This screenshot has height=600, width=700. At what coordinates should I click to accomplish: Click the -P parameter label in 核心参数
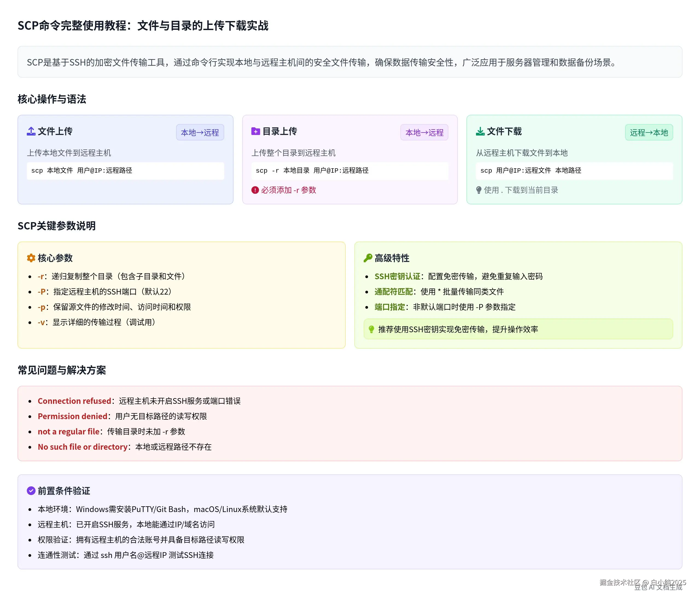[42, 291]
